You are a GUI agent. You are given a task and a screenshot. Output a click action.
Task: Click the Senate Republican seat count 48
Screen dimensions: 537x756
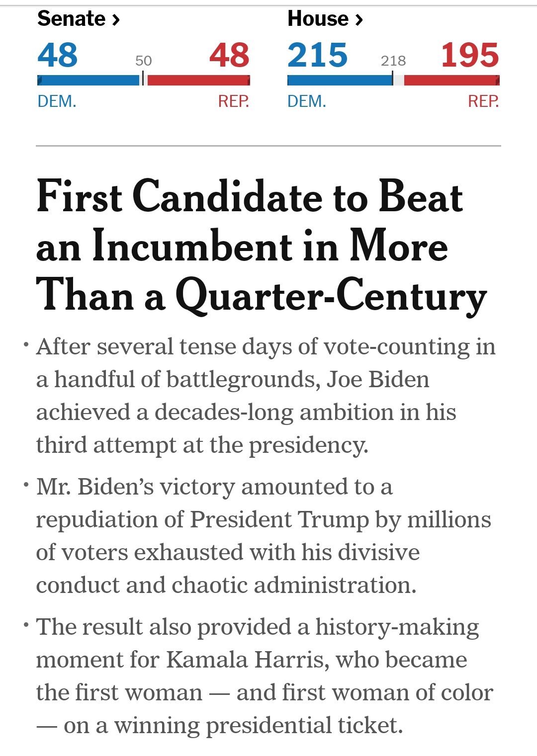(x=229, y=55)
